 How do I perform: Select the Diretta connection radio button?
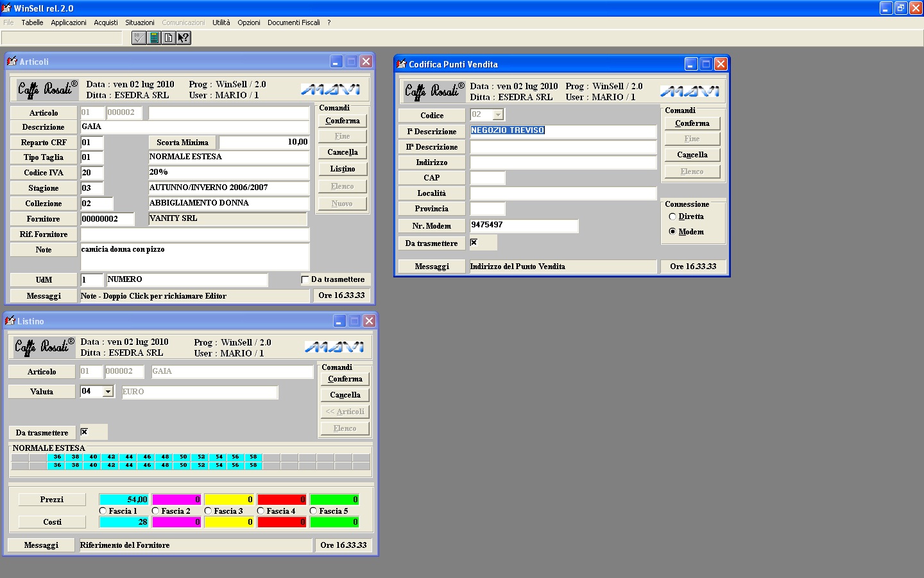coord(672,216)
